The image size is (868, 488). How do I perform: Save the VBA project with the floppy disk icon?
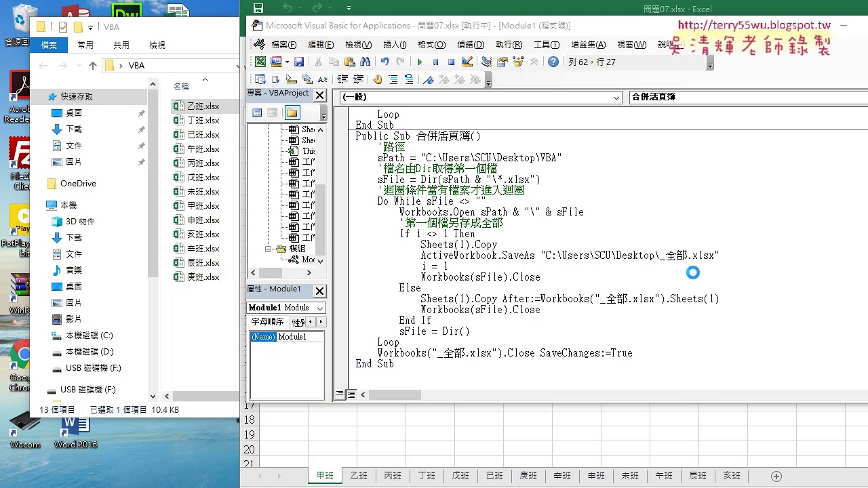[x=299, y=62]
